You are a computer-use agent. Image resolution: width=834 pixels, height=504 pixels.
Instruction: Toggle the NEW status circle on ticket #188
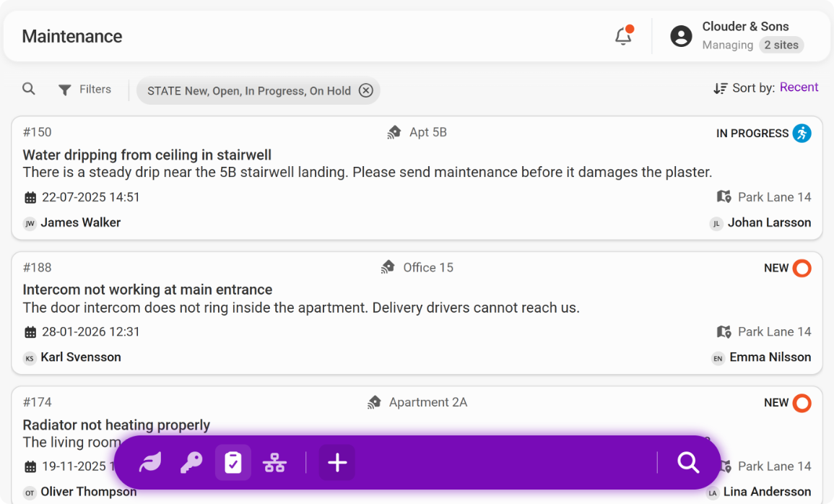(x=802, y=268)
